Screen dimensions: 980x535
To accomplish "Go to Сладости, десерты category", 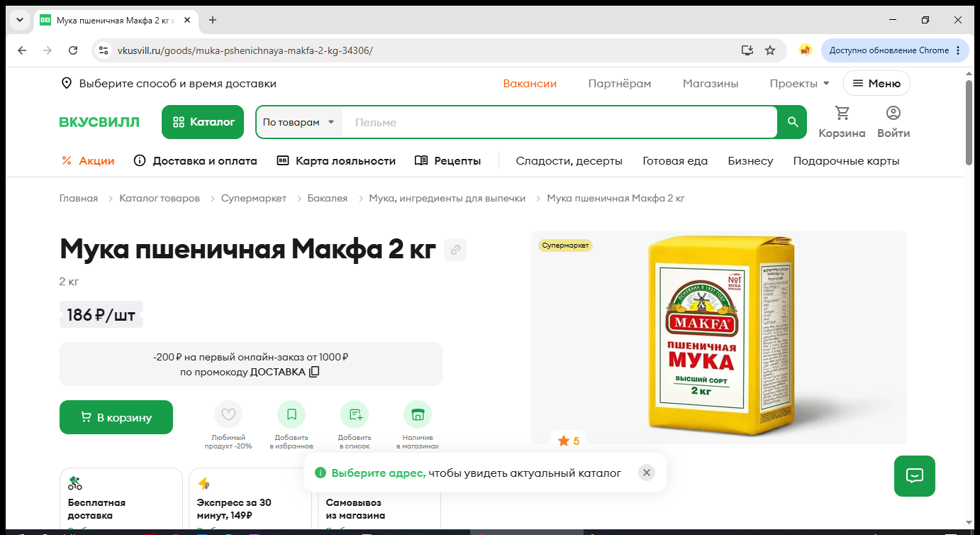I will click(x=569, y=161).
